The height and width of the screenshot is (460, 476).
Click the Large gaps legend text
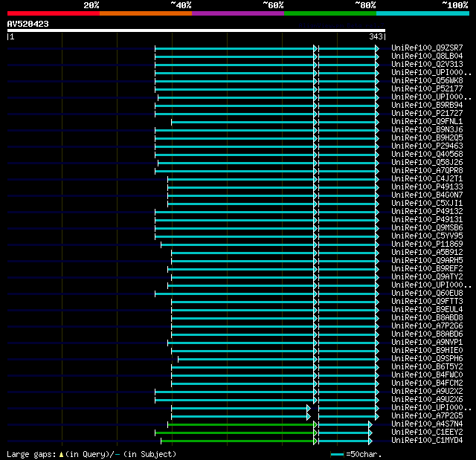91,454
